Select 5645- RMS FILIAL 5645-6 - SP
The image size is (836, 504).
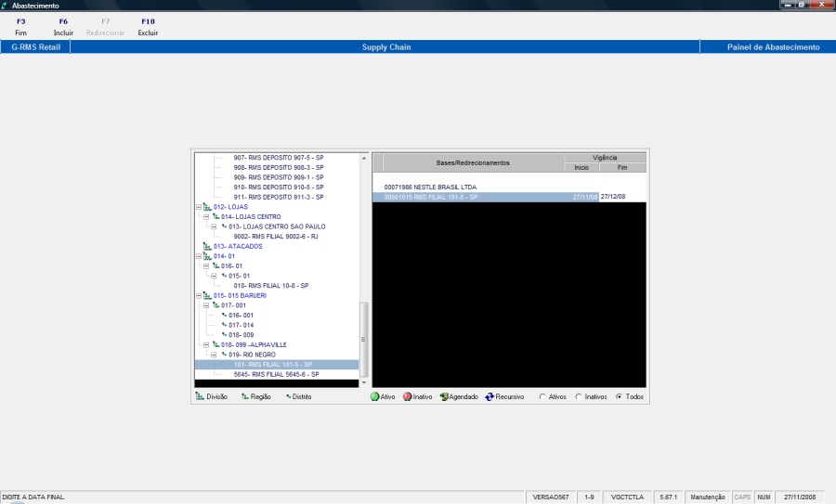click(x=276, y=375)
